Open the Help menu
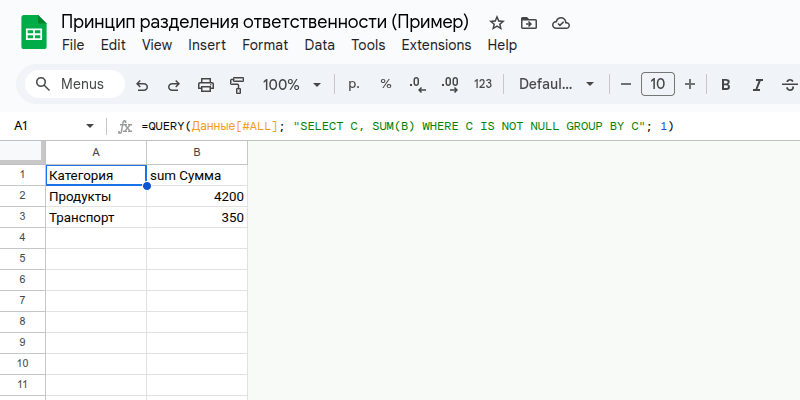Screen dimensions: 800x400 (x=502, y=45)
